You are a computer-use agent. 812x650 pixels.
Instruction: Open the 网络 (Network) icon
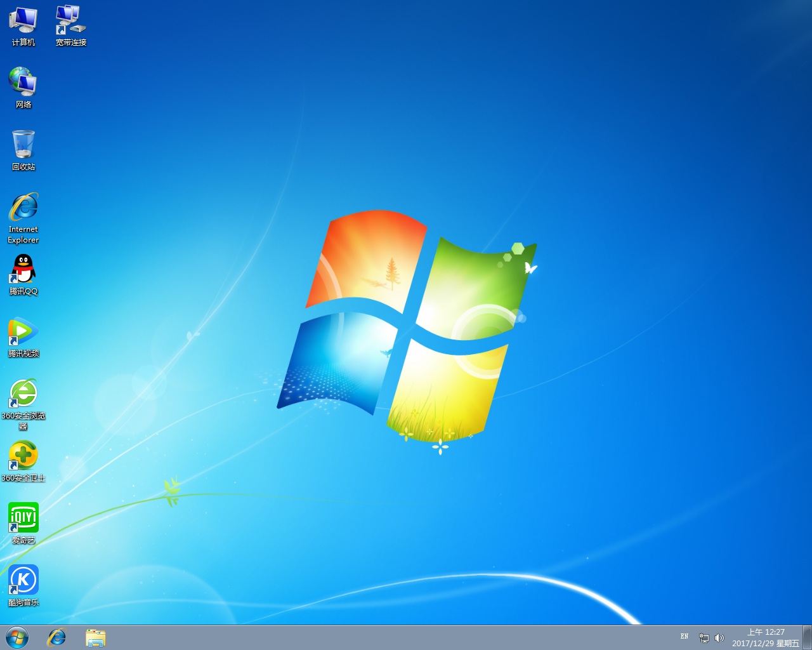pyautogui.click(x=23, y=81)
